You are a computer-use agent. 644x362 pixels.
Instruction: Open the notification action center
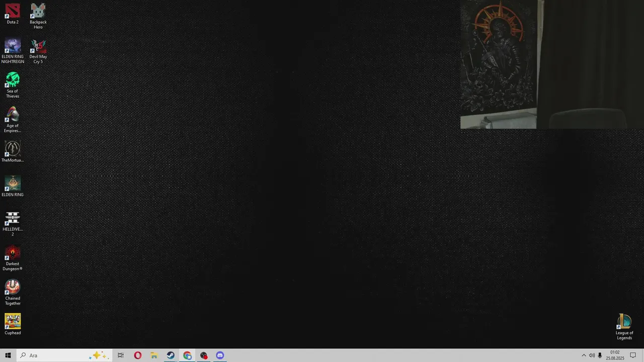pyautogui.click(x=633, y=355)
